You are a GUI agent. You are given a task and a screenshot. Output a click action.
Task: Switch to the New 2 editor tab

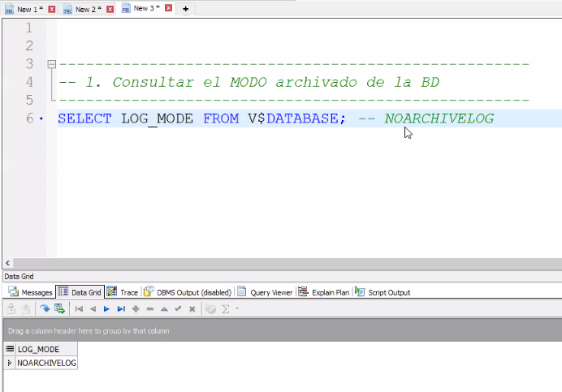85,9
